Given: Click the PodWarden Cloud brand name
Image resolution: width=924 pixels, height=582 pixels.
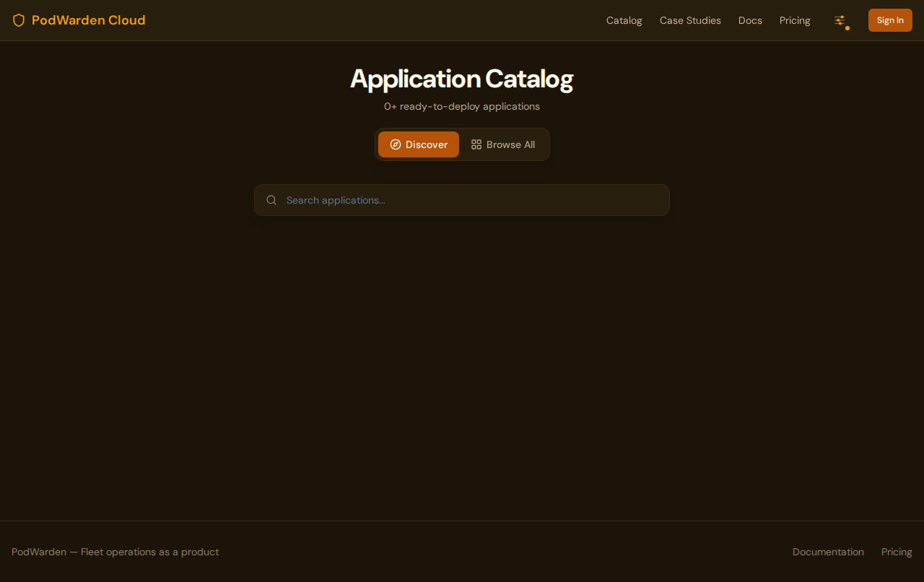Looking at the screenshot, I should pyautogui.click(x=88, y=20).
